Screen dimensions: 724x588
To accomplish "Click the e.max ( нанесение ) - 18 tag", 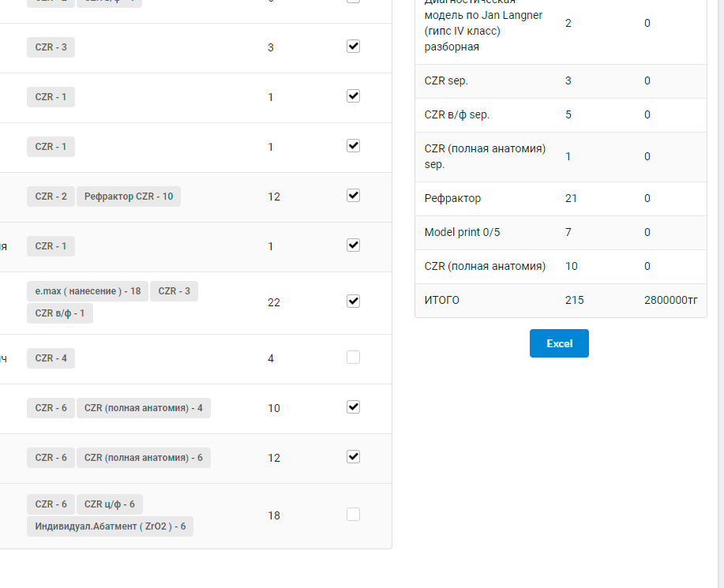I will tap(87, 291).
